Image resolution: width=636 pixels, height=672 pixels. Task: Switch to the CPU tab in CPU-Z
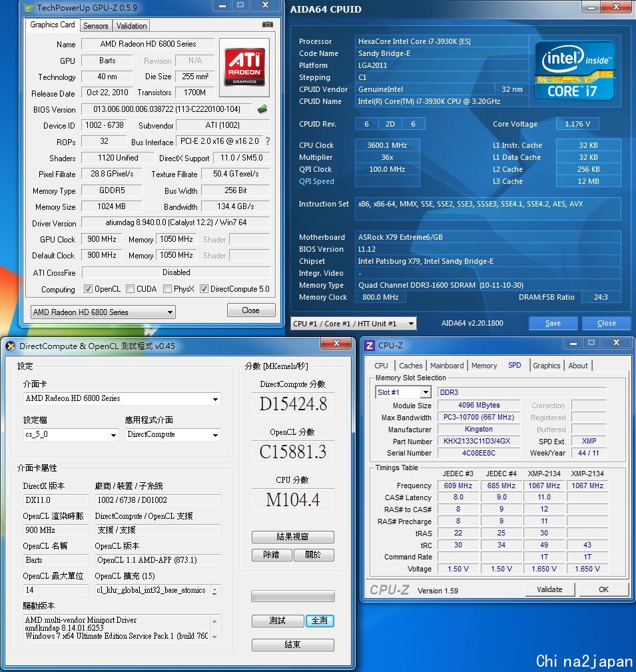pos(381,366)
